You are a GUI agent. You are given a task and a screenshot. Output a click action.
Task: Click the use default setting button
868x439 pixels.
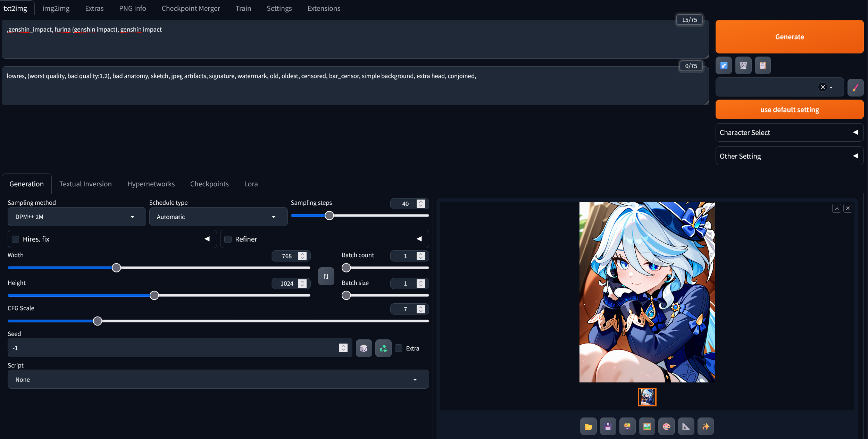pyautogui.click(x=789, y=110)
